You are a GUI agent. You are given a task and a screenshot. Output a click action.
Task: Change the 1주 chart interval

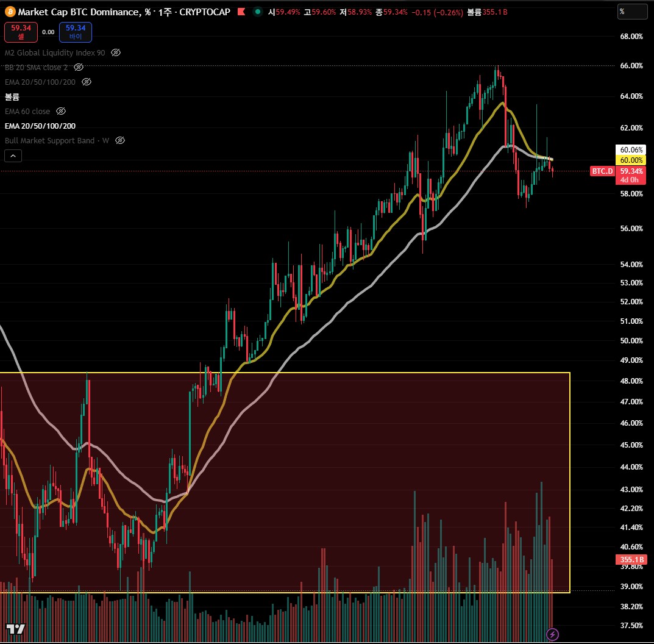pyautogui.click(x=165, y=12)
